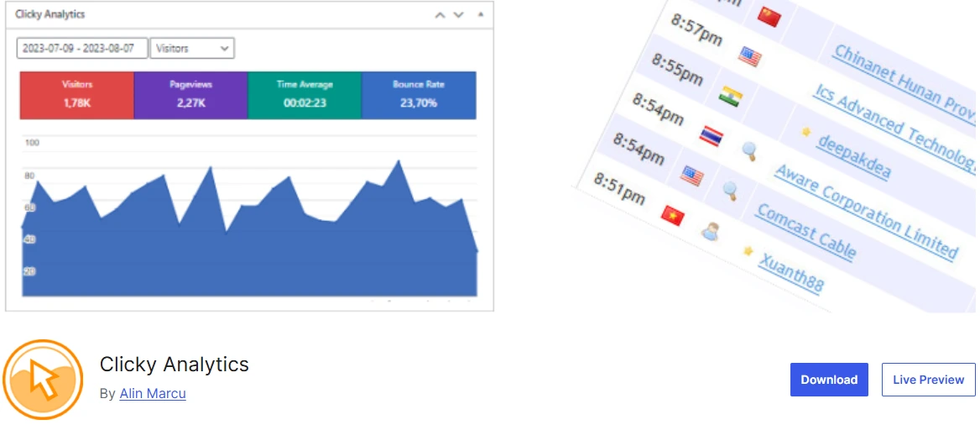Move the Clicky Analytics widget up arrow

pyautogui.click(x=440, y=15)
